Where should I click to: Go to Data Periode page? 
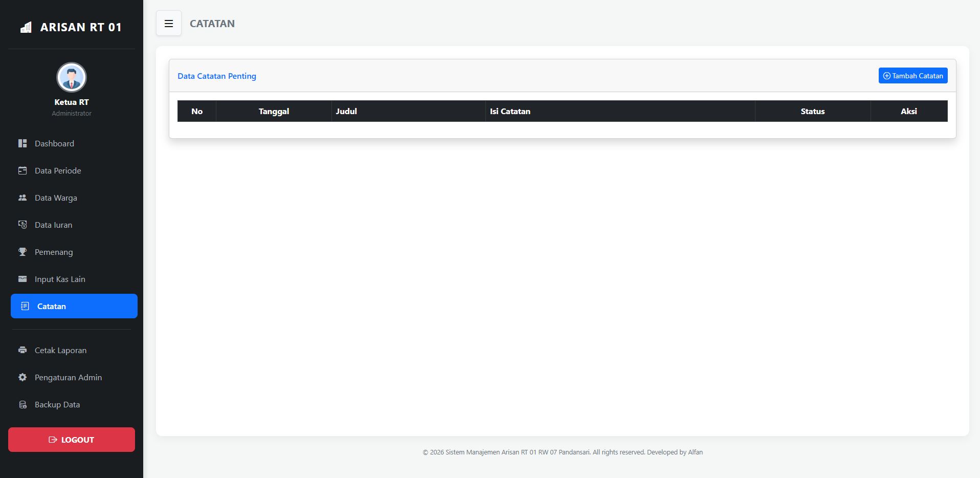tap(58, 171)
